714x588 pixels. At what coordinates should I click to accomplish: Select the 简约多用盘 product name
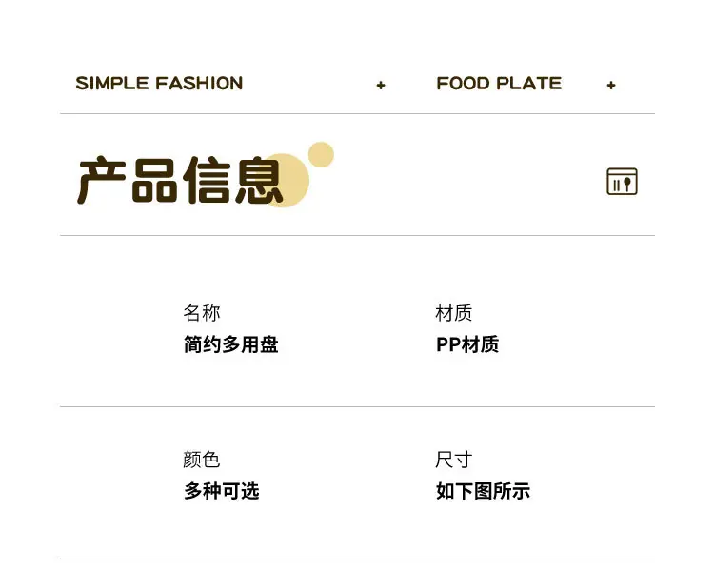tap(231, 344)
